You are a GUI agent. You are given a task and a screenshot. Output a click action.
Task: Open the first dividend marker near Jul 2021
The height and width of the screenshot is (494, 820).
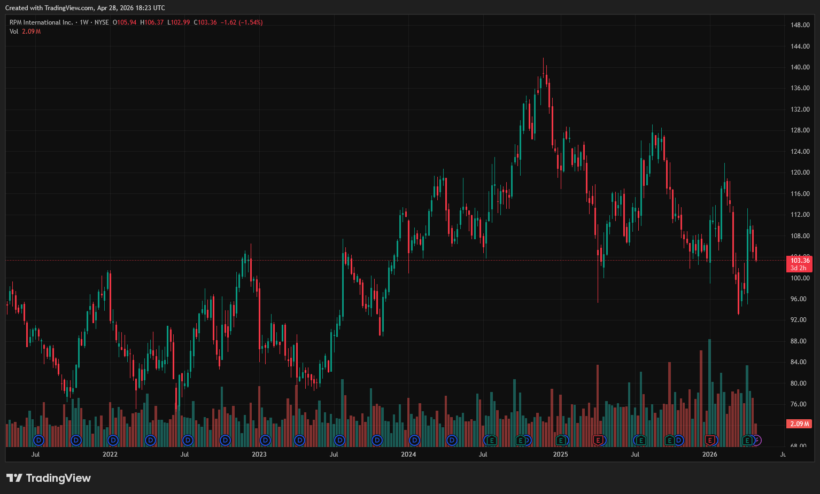point(39,441)
